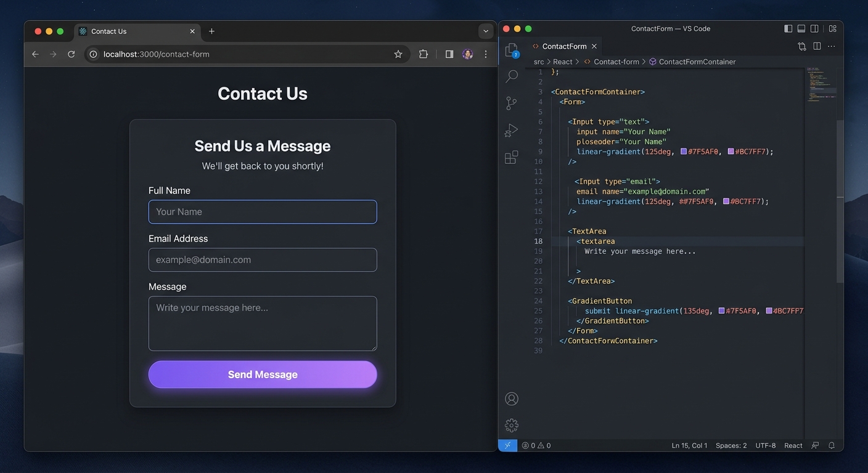Toggle the browser side panel
Viewport: 868px width, 473px height.
[x=449, y=54]
